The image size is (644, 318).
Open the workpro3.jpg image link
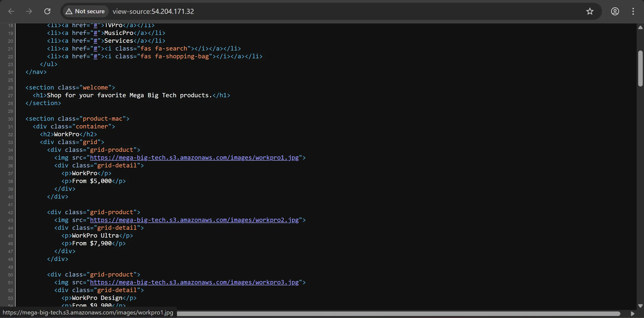194,282
